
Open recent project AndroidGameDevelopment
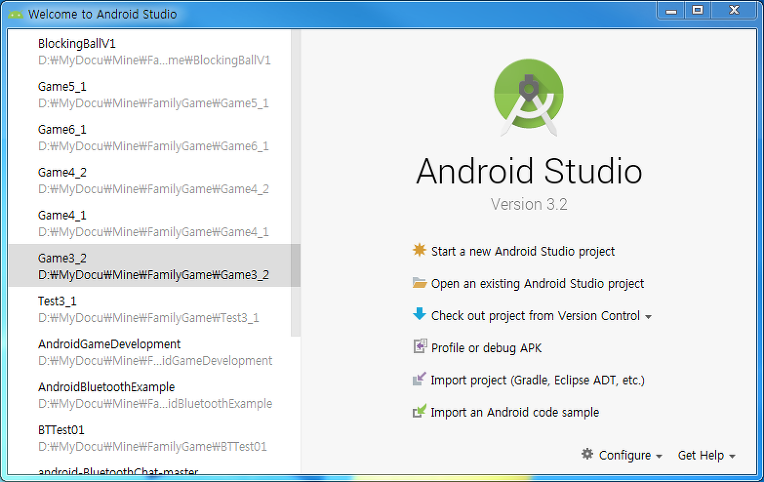(150, 351)
